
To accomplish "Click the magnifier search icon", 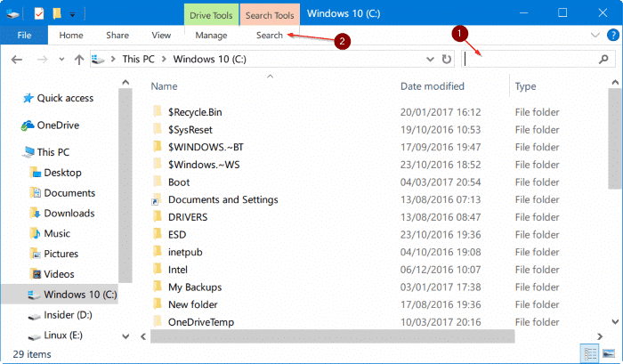I will pos(603,60).
